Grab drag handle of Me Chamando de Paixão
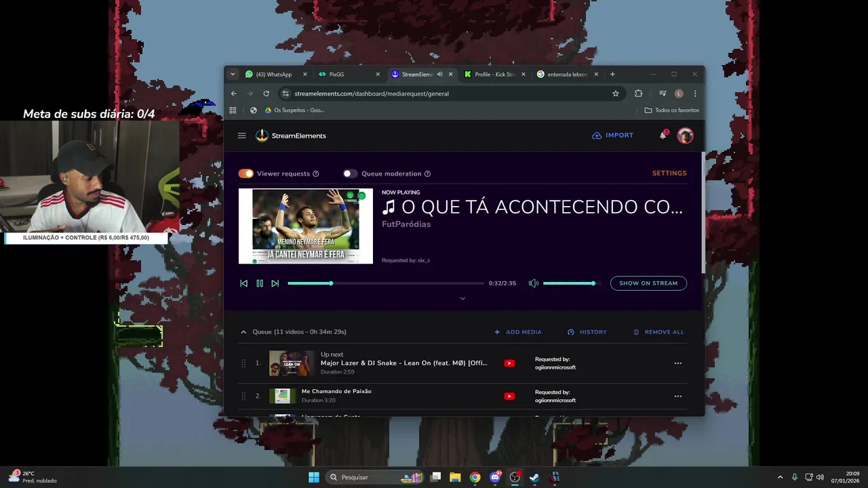Screen dimensions: 868x488 243,396
